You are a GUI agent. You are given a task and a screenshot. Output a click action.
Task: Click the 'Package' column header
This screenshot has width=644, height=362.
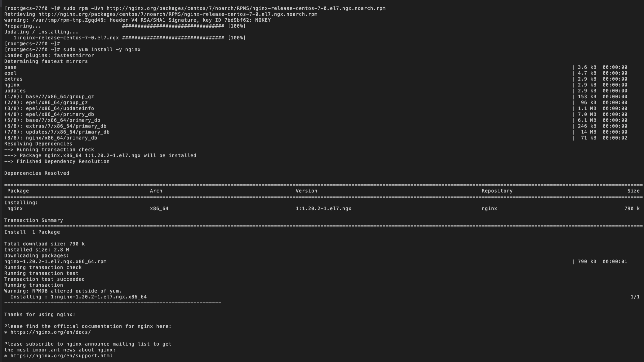pyautogui.click(x=18, y=191)
